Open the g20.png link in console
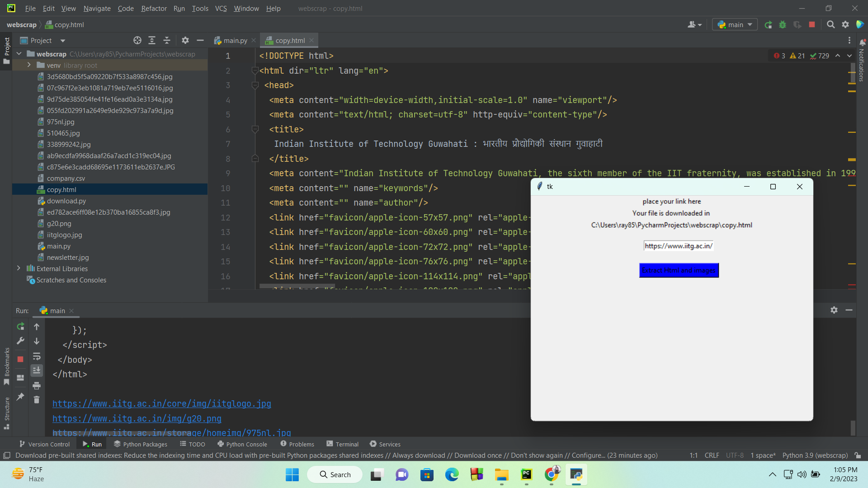The width and height of the screenshot is (868, 488). coord(137,418)
